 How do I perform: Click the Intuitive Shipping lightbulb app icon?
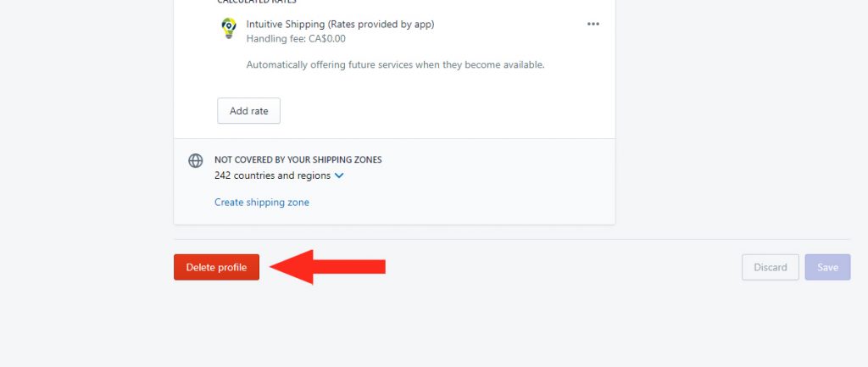(x=229, y=28)
